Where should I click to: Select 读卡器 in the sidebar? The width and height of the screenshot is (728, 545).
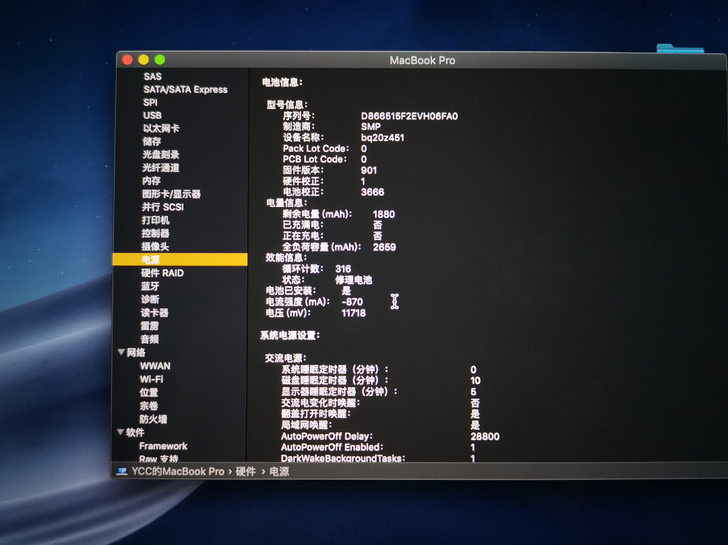tap(155, 312)
